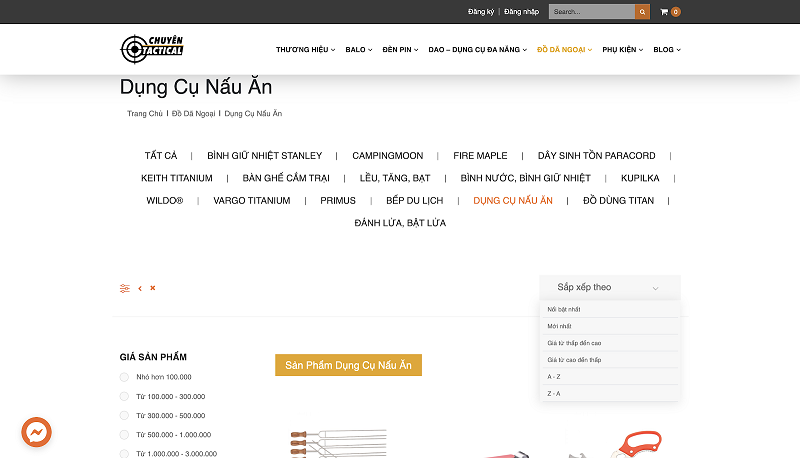The width and height of the screenshot is (800, 458).
Task: Open the Messenger chat bubble
Action: [36, 432]
